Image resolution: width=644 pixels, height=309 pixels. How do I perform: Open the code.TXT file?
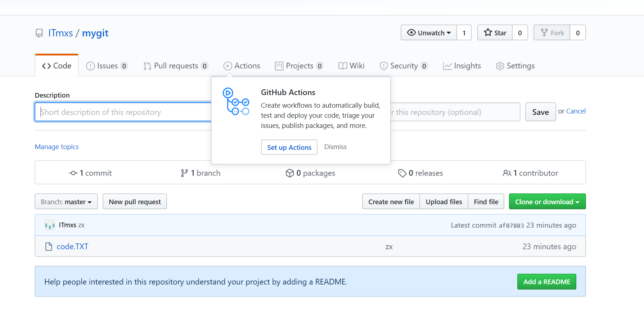(72, 247)
